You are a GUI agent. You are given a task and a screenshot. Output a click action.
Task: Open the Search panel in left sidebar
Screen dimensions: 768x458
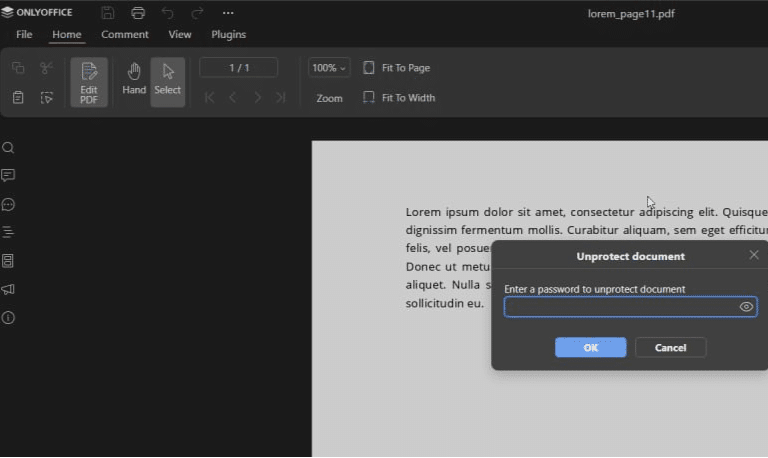coord(8,148)
